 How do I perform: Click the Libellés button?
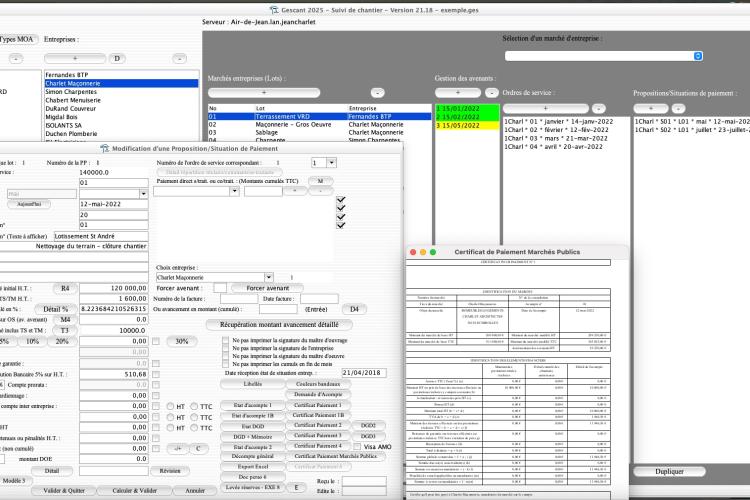click(253, 384)
